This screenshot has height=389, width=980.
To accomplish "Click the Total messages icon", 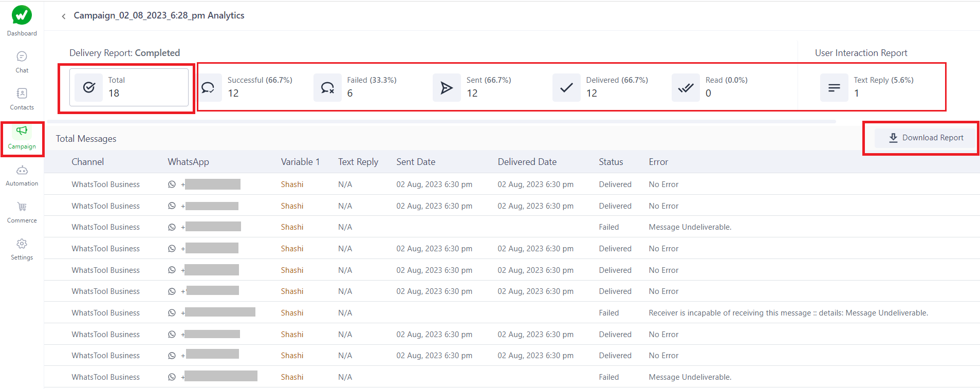I will coord(89,87).
